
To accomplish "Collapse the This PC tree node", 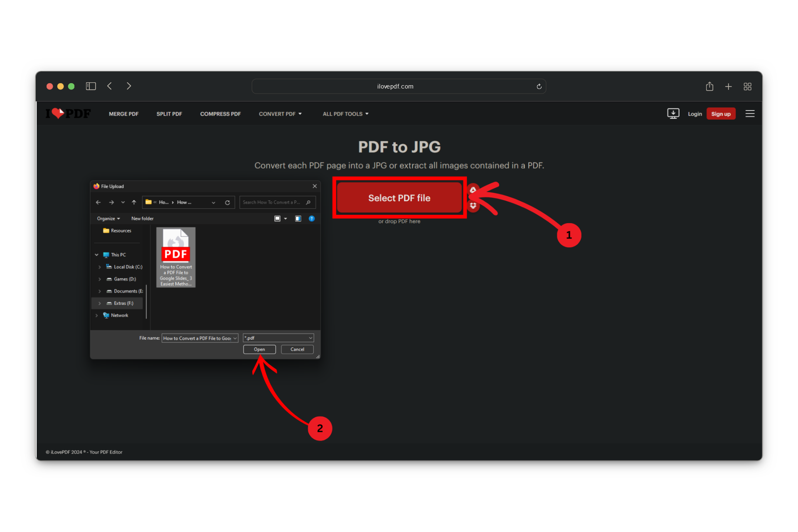I will (x=97, y=255).
